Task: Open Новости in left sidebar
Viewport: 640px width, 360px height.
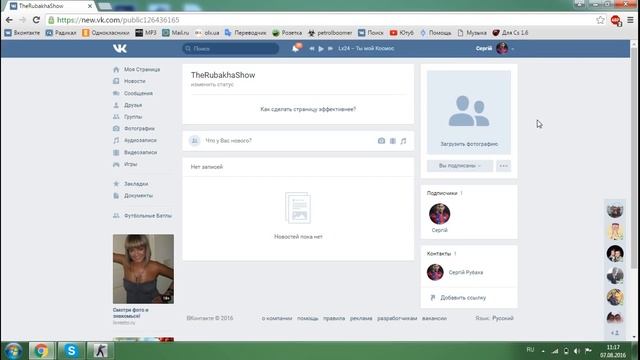Action: 134,81
